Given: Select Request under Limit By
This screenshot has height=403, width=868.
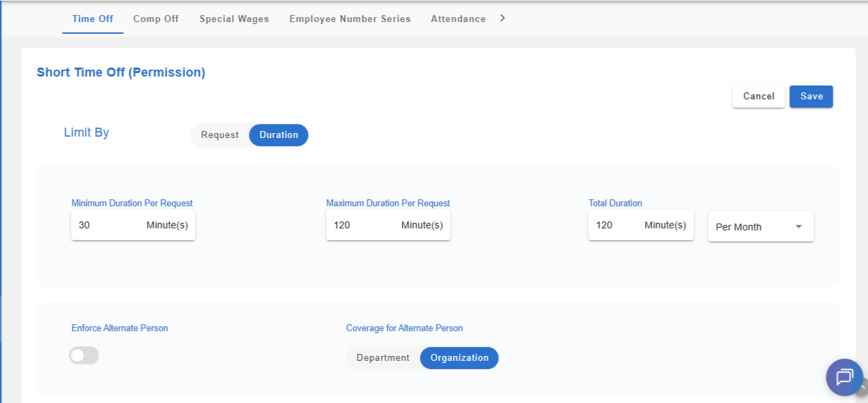Looking at the screenshot, I should click(x=219, y=135).
